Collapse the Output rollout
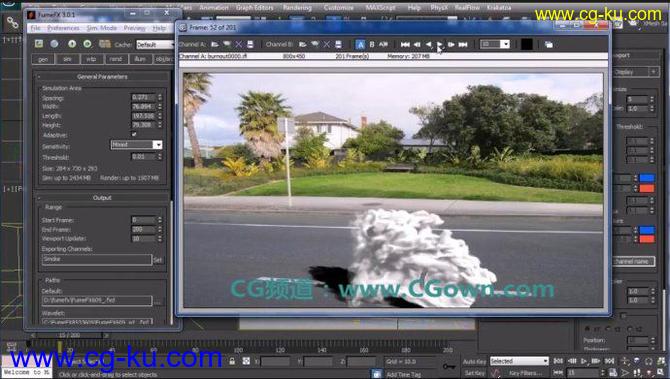 tap(102, 198)
